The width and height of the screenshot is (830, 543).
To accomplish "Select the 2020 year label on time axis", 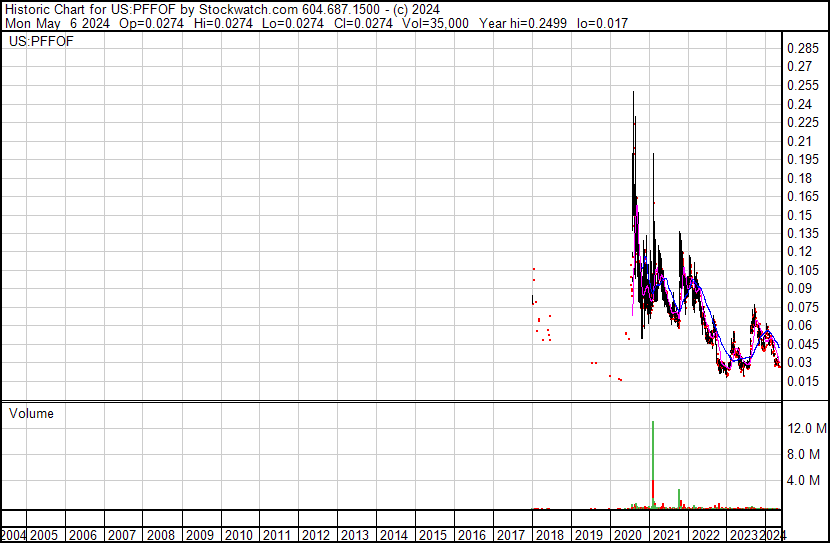I will coord(627,535).
